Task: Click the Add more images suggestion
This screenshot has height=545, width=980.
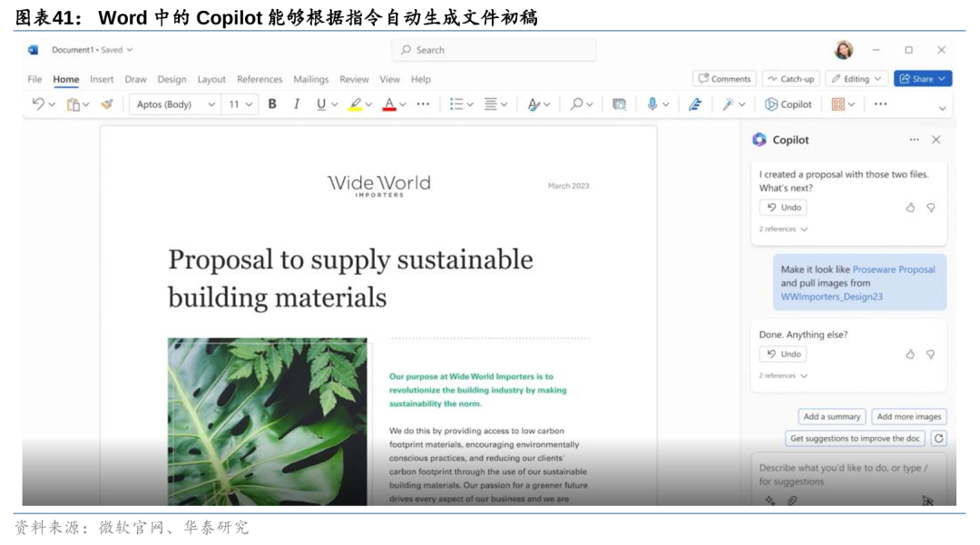Action: tap(908, 416)
